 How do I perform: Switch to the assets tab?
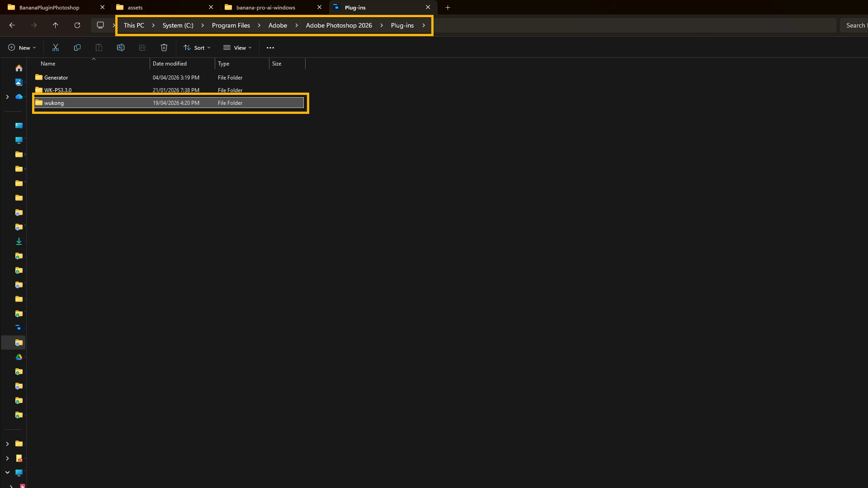point(136,7)
